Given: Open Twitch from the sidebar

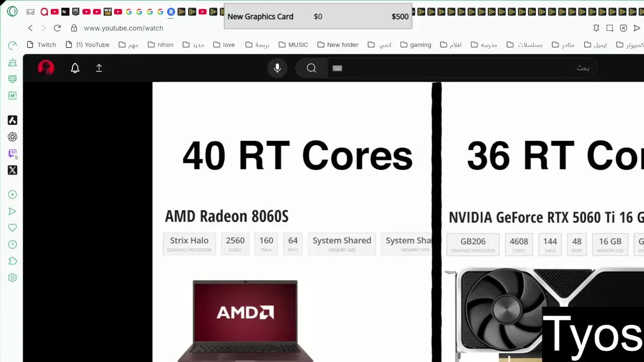Looking at the screenshot, I should (x=13, y=153).
